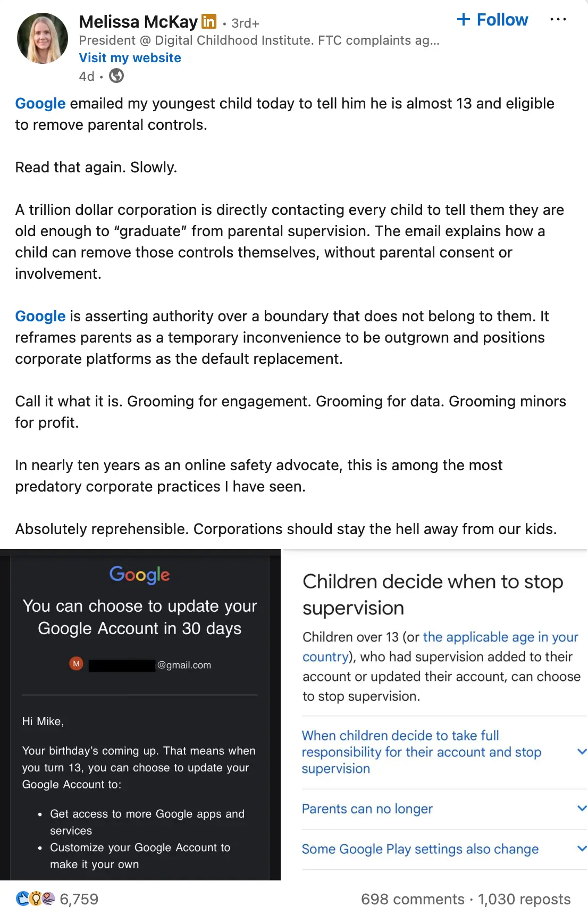Image resolution: width=588 pixels, height=915 pixels.
Task: Click the Google logo in the email screenshot
Action: tap(139, 575)
